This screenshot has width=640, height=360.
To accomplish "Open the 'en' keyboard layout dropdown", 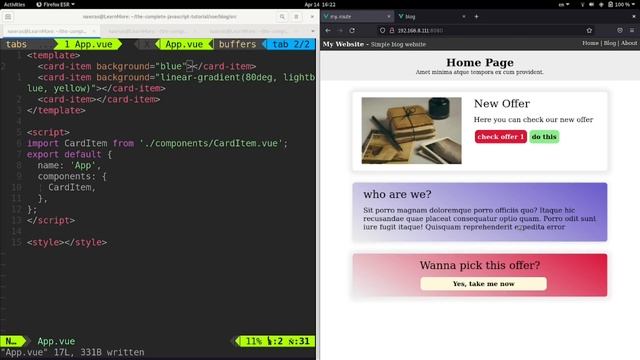I will click(x=564, y=4).
